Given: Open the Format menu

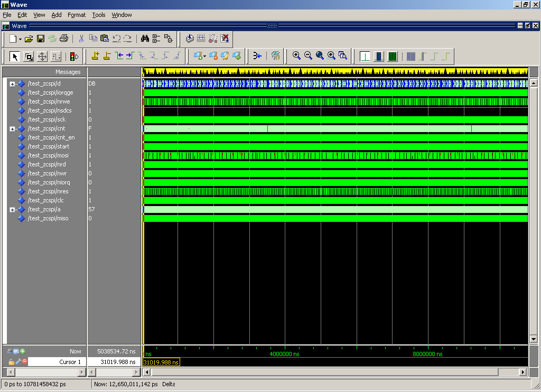Looking at the screenshot, I should point(76,15).
